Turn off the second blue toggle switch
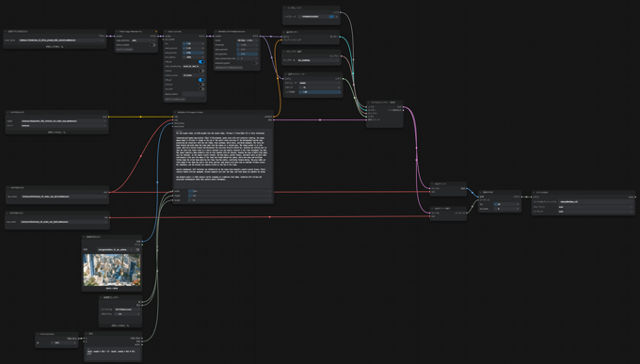The image size is (640, 364). click(x=201, y=80)
